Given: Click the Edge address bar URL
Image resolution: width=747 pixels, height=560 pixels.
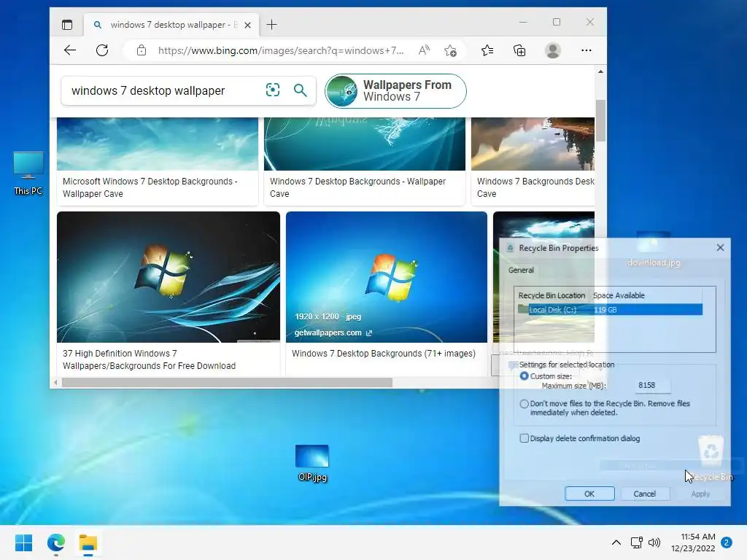Looking at the screenshot, I should click(x=281, y=50).
